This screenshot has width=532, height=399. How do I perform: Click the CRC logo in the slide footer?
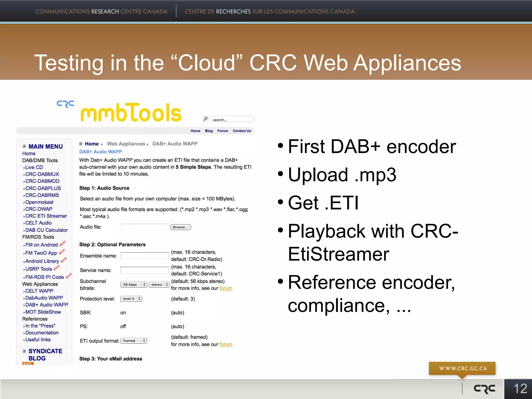coord(484,389)
